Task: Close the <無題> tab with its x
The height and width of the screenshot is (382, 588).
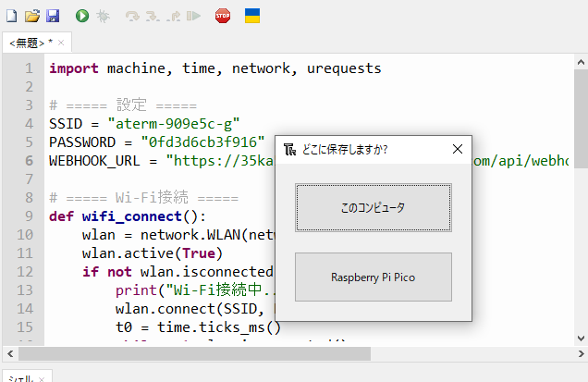Action: tap(61, 43)
